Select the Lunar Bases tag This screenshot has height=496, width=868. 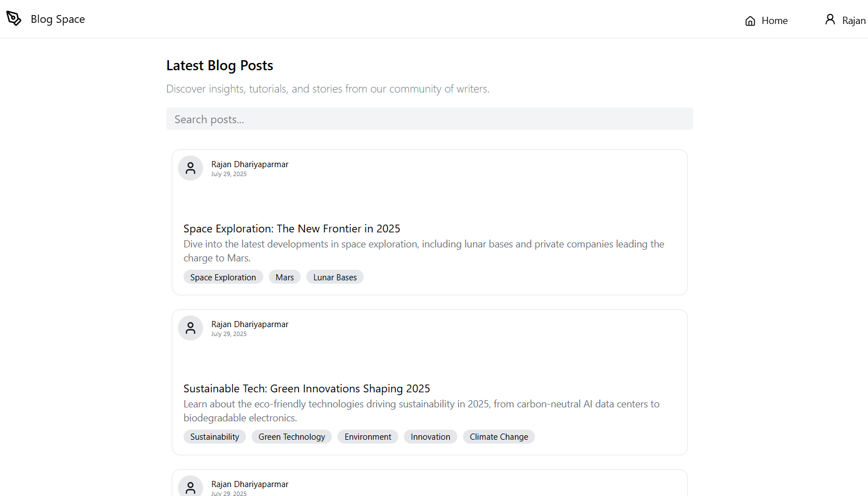[335, 277]
